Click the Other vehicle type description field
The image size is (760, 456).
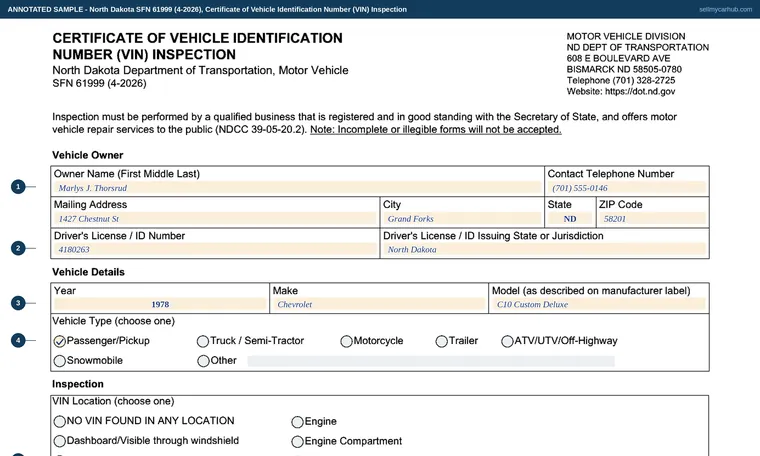click(431, 361)
